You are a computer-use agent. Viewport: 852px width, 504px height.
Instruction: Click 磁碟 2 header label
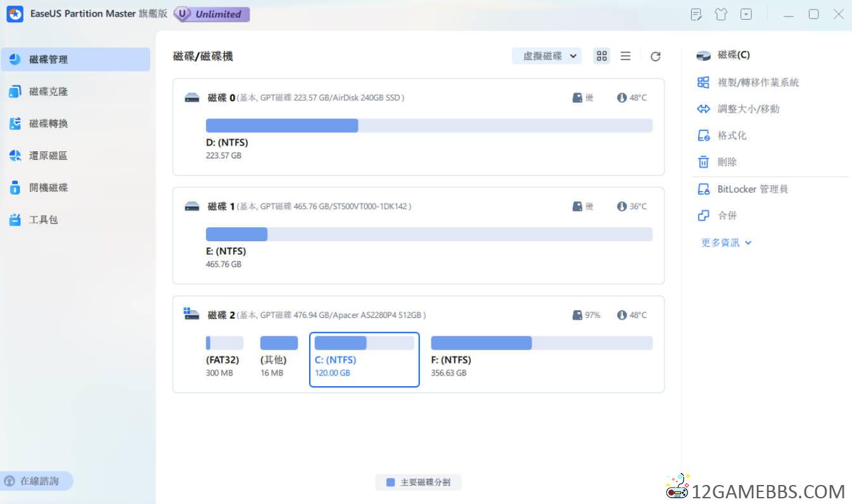(221, 315)
